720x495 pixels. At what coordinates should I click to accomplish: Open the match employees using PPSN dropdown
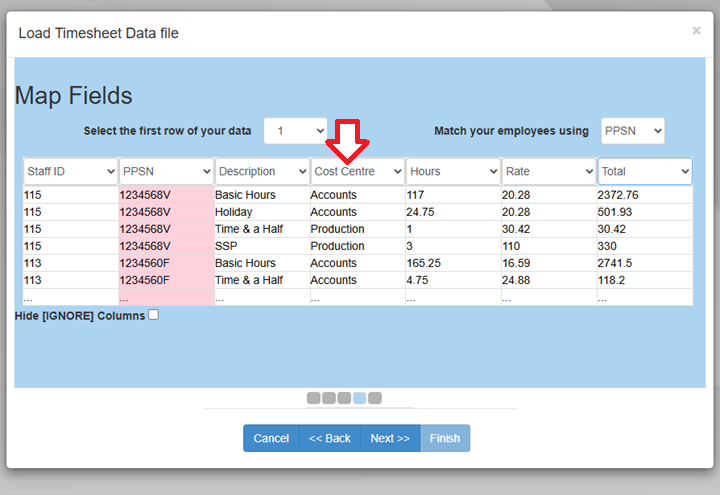(x=633, y=131)
